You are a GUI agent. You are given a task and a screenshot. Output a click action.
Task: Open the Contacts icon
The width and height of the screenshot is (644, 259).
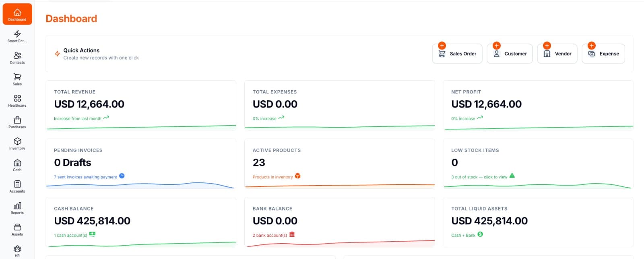pyautogui.click(x=17, y=55)
